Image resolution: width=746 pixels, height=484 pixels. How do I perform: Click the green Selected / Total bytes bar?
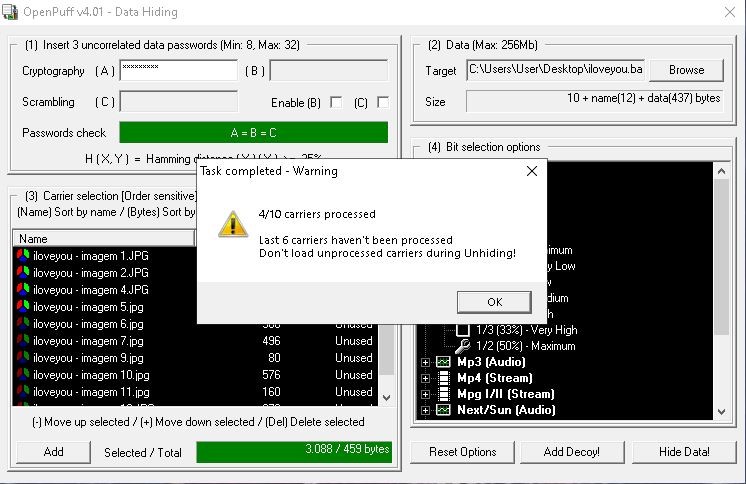(294, 451)
